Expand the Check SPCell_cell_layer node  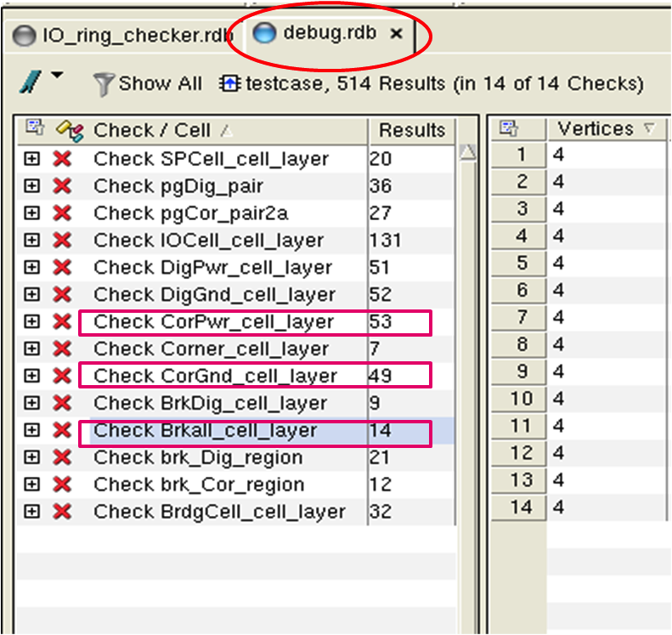(x=31, y=159)
